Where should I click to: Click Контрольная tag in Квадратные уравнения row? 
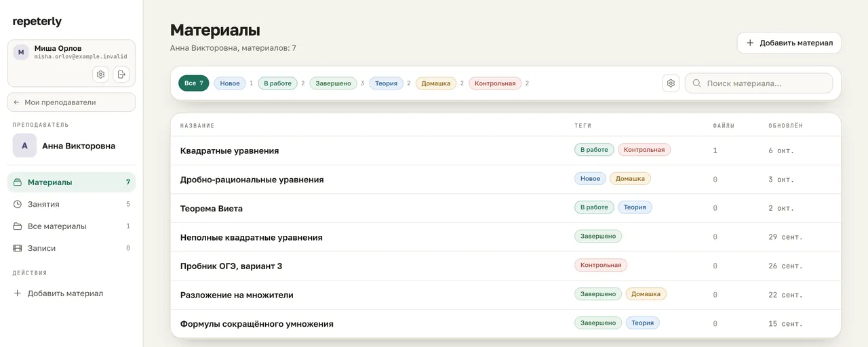click(644, 150)
